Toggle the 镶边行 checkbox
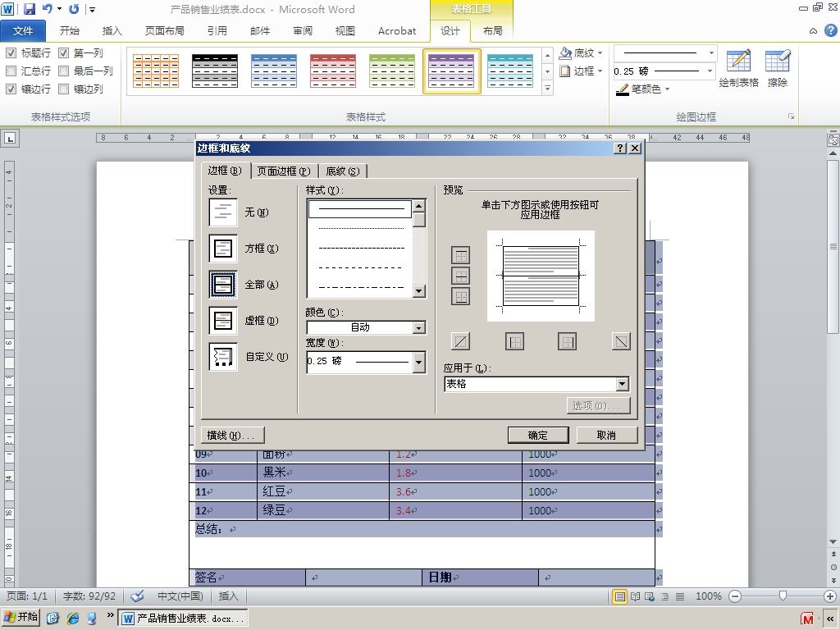The width and height of the screenshot is (840, 630). [11, 89]
